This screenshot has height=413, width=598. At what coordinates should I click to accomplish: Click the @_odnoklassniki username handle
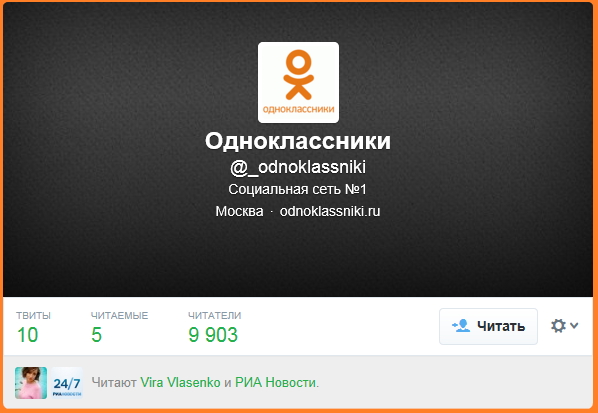click(x=298, y=167)
